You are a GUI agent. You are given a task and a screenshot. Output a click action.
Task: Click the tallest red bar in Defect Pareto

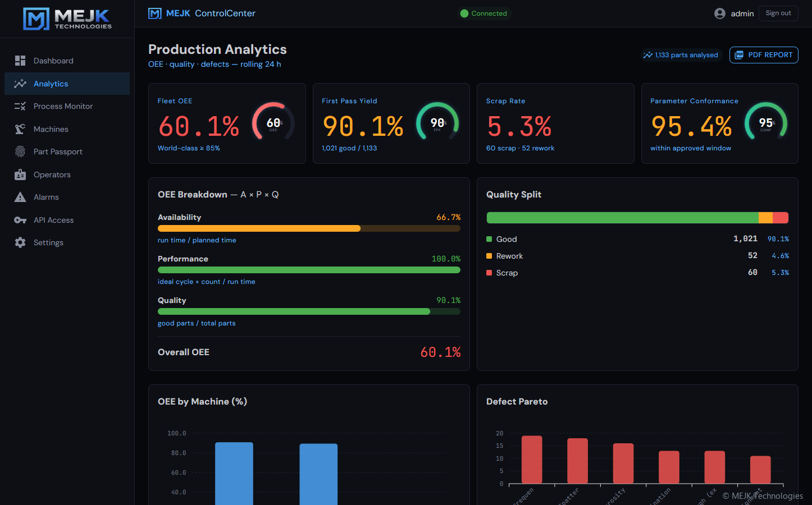[x=532, y=460]
